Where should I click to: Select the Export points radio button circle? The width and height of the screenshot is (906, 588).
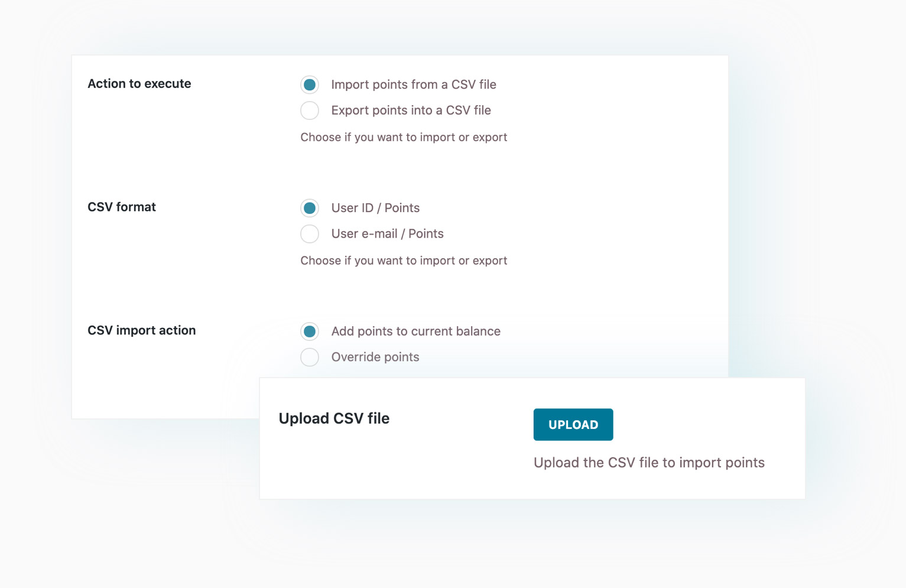[x=310, y=111]
